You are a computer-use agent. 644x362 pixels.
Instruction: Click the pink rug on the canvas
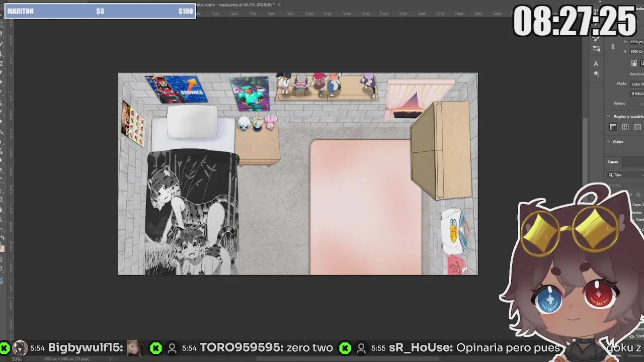[366, 207]
